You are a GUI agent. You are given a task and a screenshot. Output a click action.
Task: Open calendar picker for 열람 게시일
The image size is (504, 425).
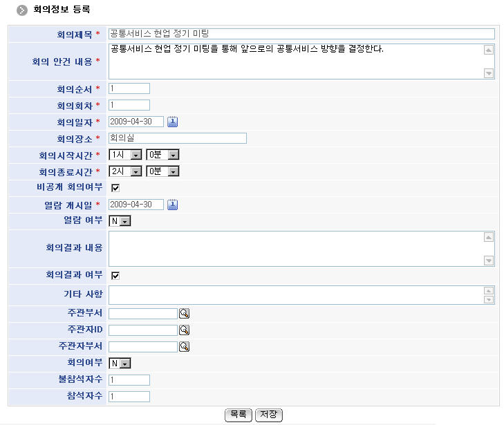(x=173, y=205)
